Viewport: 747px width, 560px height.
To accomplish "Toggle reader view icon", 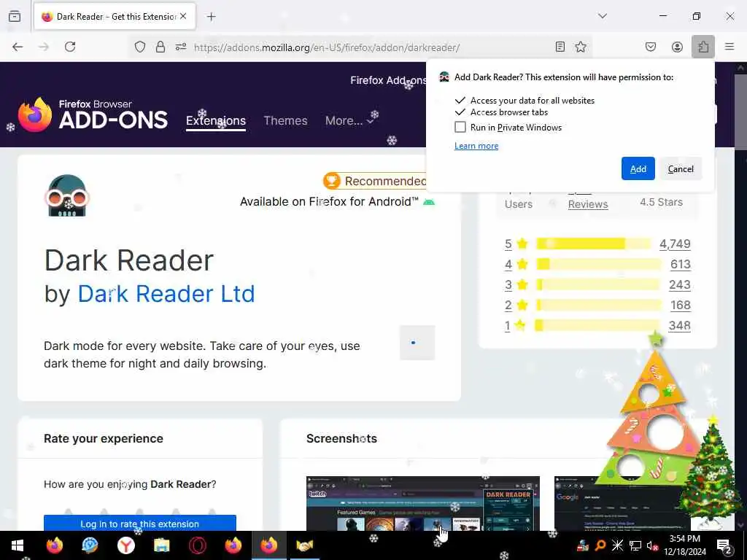I will [560, 47].
